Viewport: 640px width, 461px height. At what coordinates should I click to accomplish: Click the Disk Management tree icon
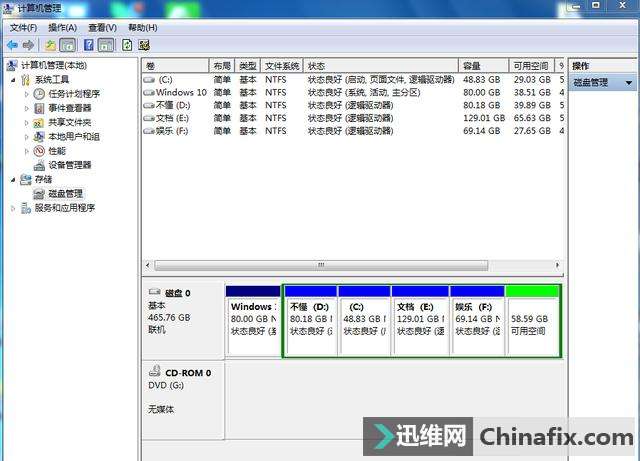[x=39, y=194]
